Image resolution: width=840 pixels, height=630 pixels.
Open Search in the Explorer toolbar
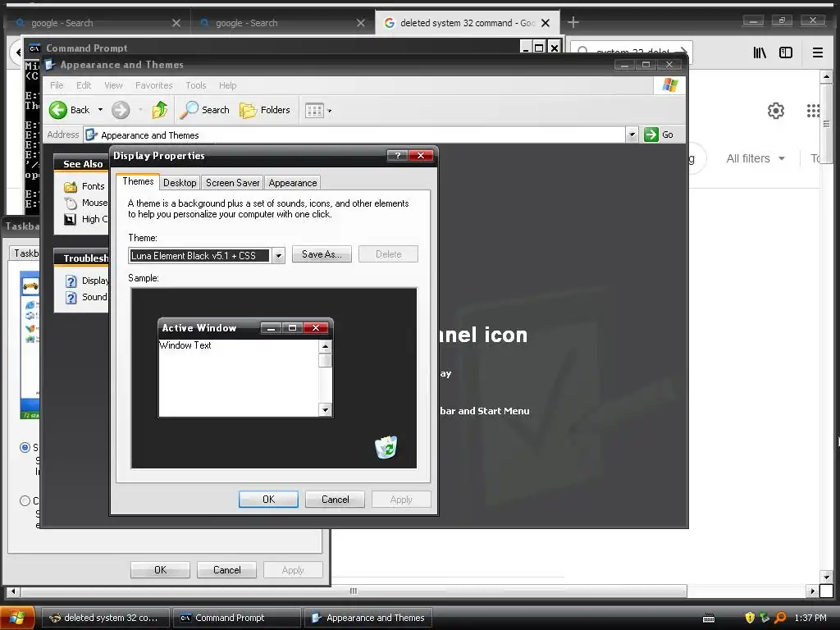point(204,110)
